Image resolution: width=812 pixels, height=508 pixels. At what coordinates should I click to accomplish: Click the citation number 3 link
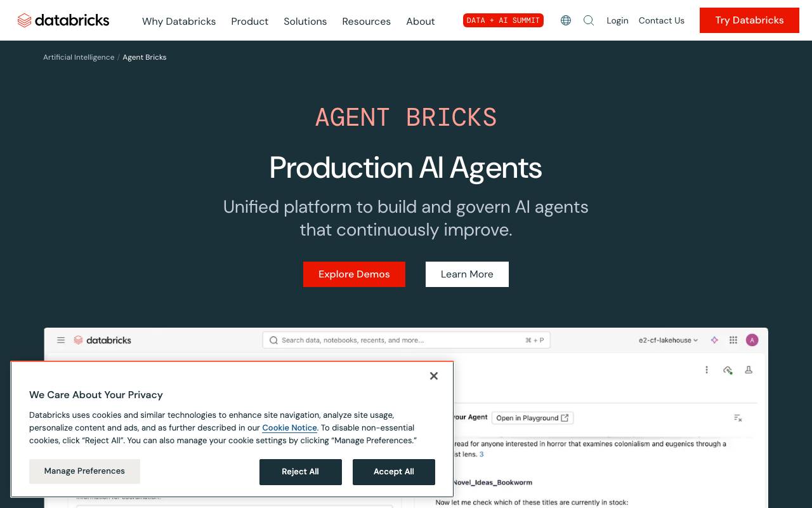point(481,454)
